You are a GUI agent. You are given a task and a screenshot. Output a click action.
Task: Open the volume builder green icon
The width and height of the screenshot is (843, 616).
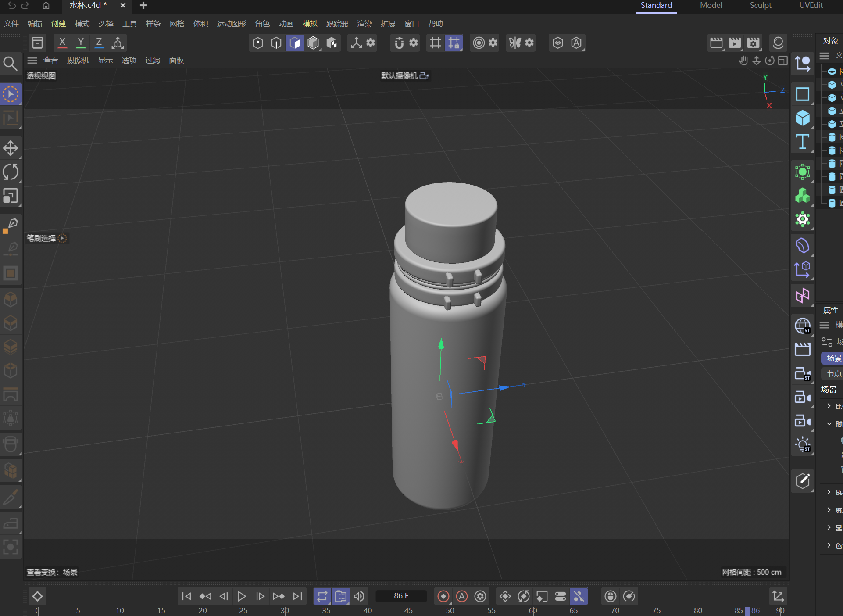click(x=802, y=196)
